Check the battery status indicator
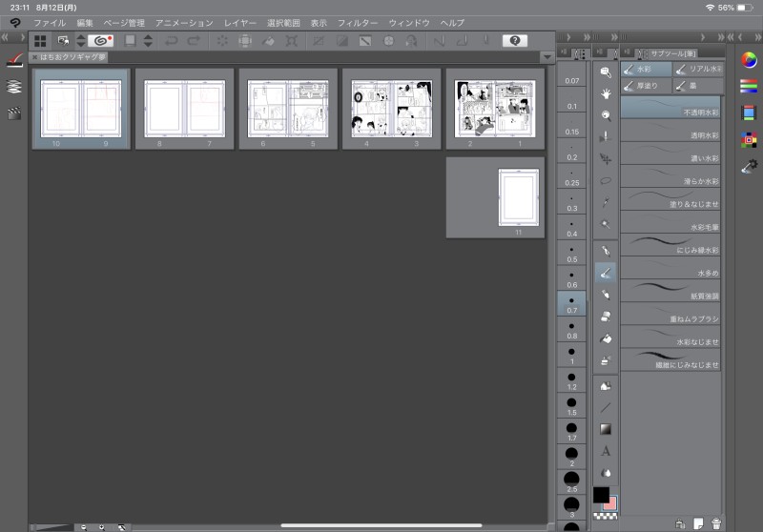 click(745, 8)
